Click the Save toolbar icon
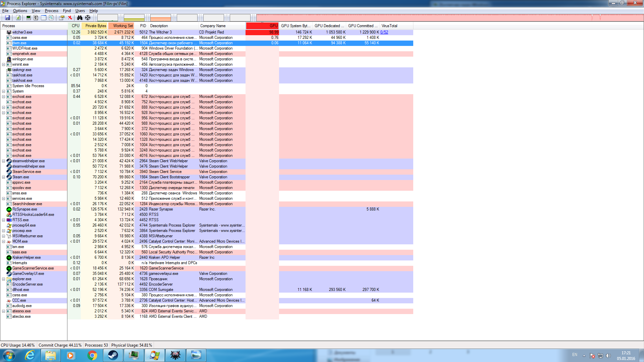The height and width of the screenshot is (362, 644). tap(7, 18)
